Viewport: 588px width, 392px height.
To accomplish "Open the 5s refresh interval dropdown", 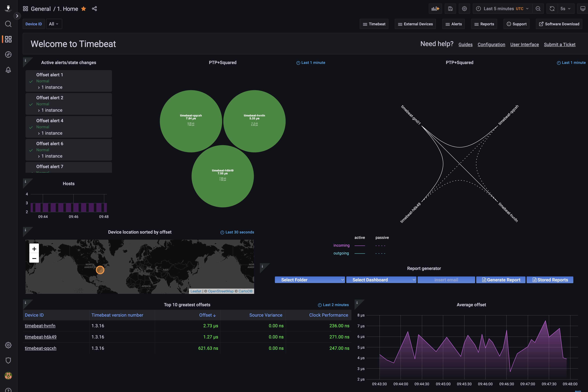I will click(566, 9).
